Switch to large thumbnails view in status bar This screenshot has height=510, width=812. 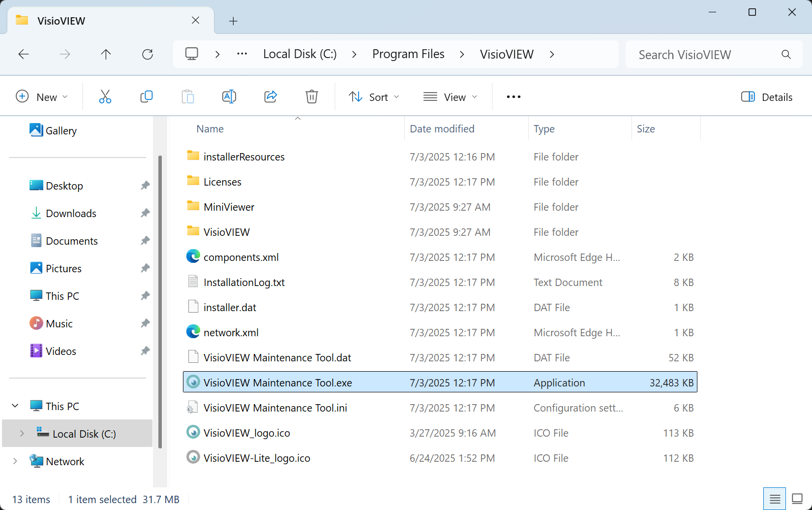point(797,499)
